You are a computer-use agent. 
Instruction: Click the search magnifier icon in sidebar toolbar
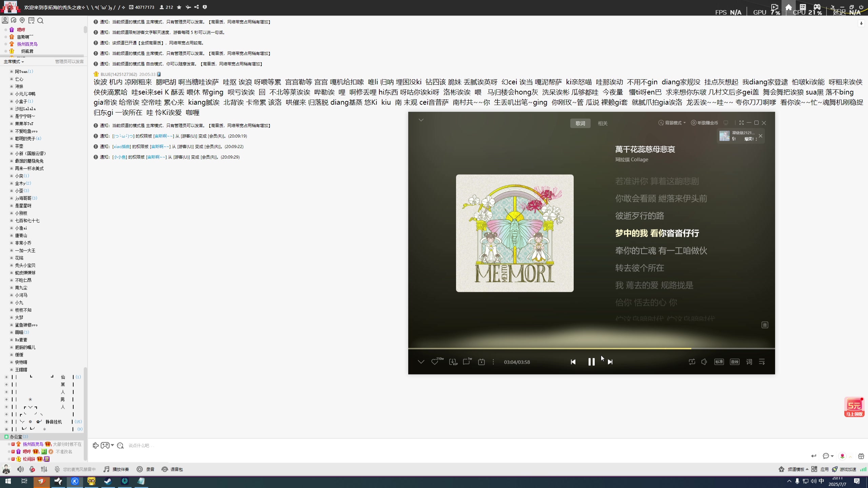click(x=40, y=21)
